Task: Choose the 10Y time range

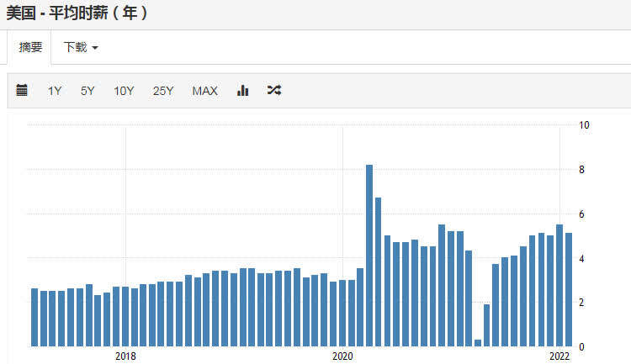Action: pyautogui.click(x=124, y=91)
